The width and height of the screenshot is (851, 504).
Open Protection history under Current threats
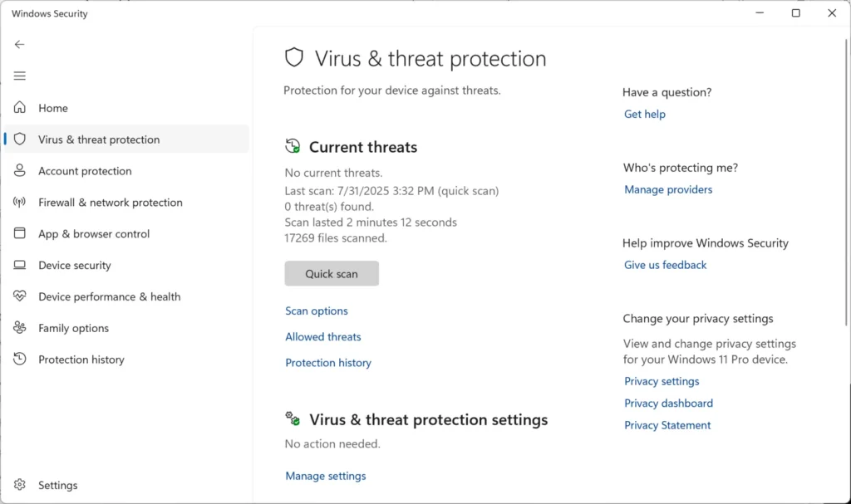coord(328,363)
